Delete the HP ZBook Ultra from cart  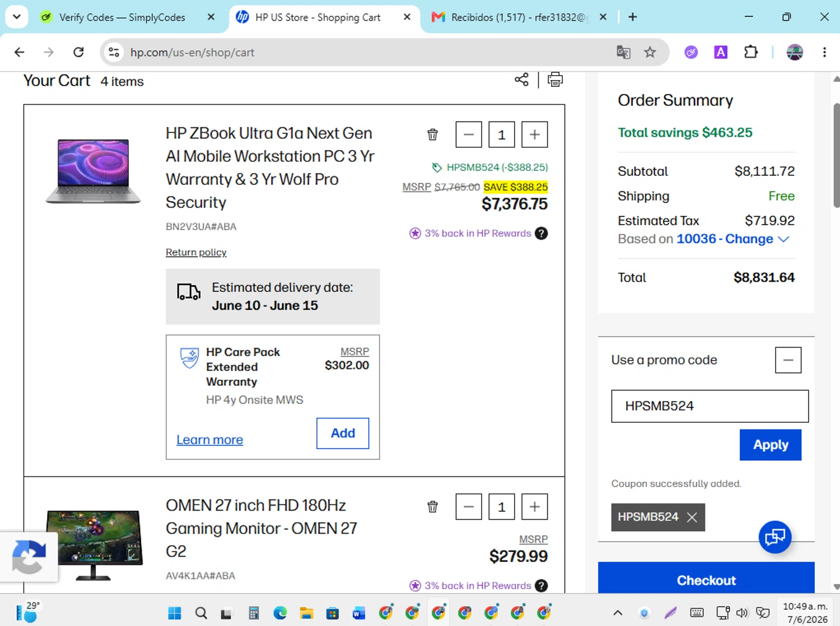point(432,134)
